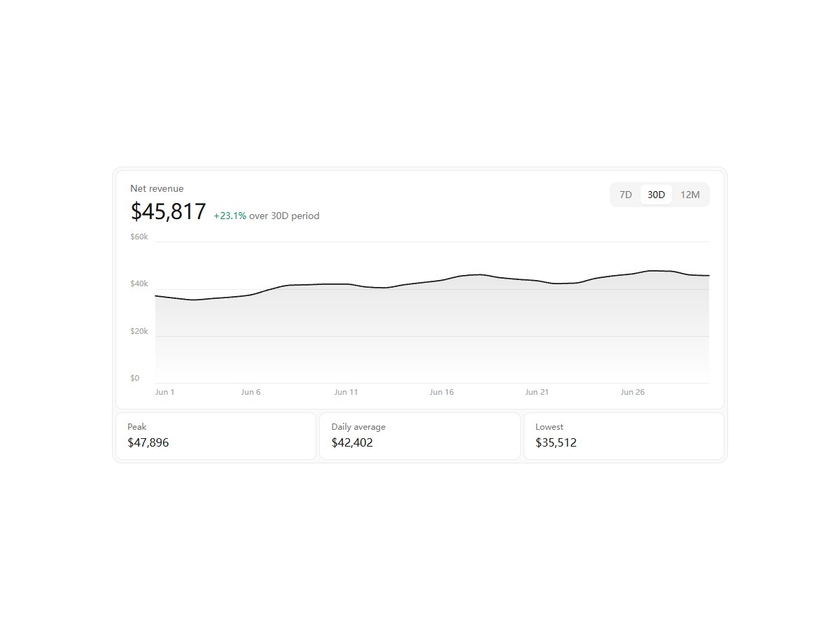840x630 pixels.
Task: Click the Jun 21 axis label
Action: coord(537,392)
